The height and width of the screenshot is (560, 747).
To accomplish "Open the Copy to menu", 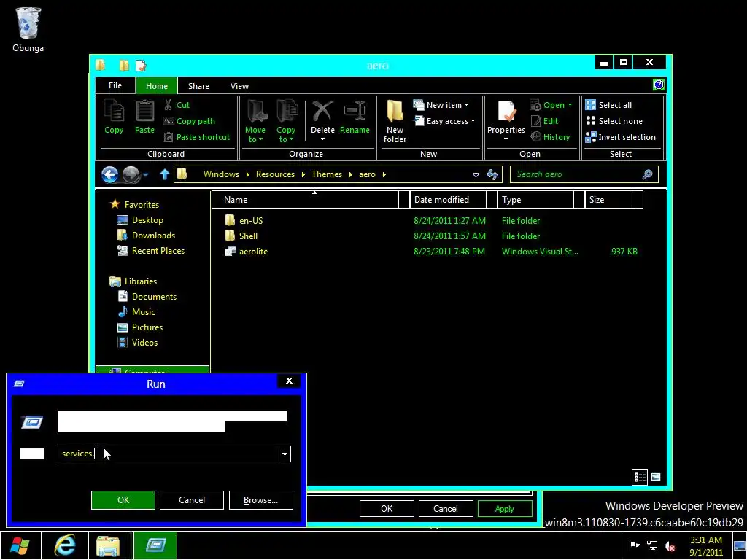I will click(286, 122).
